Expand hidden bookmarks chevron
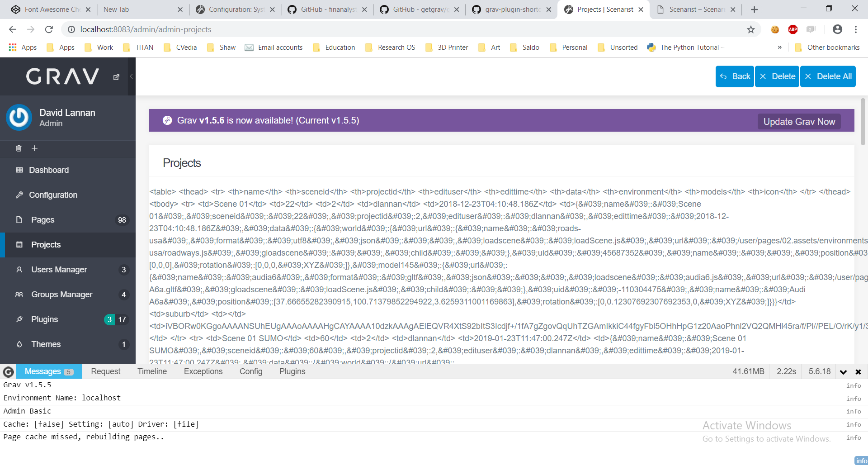Image resolution: width=868 pixels, height=466 pixels. (779, 48)
